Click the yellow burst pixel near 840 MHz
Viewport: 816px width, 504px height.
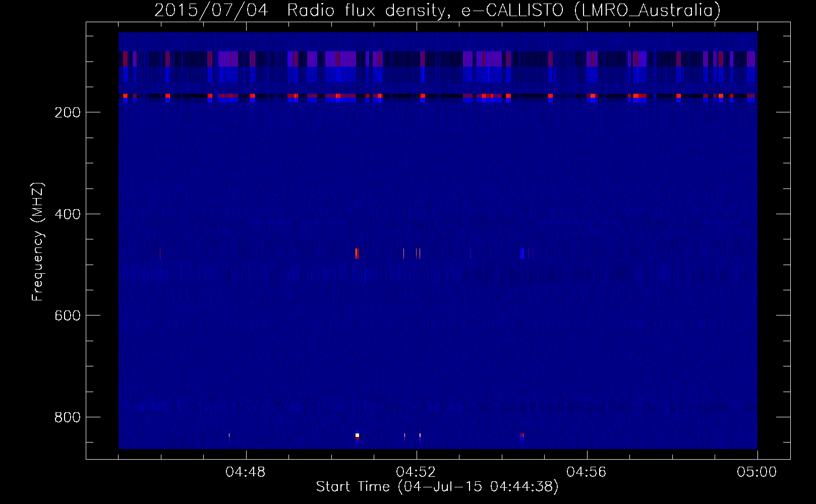(357, 435)
